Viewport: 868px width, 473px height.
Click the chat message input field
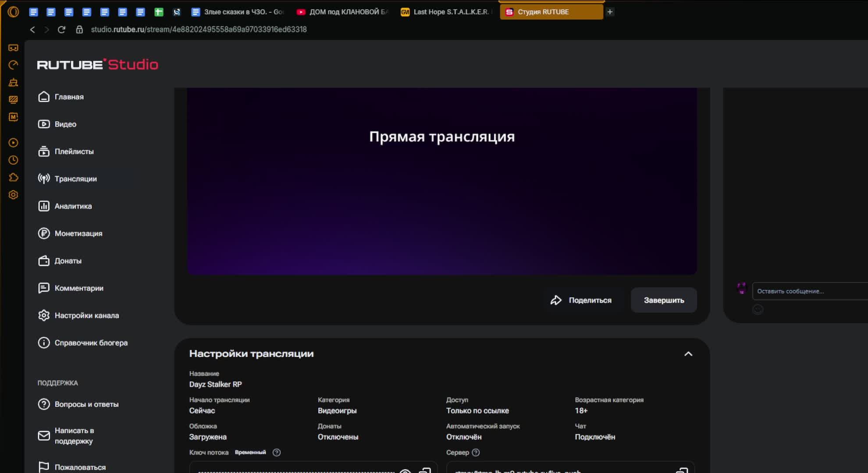809,291
